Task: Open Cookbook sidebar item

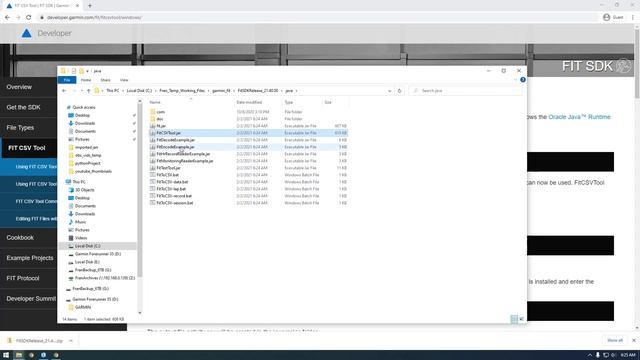Action: (x=20, y=238)
